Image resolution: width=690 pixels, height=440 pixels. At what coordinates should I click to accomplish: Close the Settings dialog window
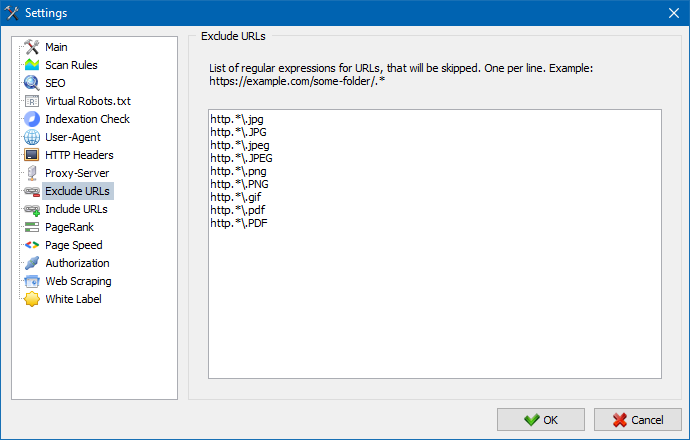674,13
